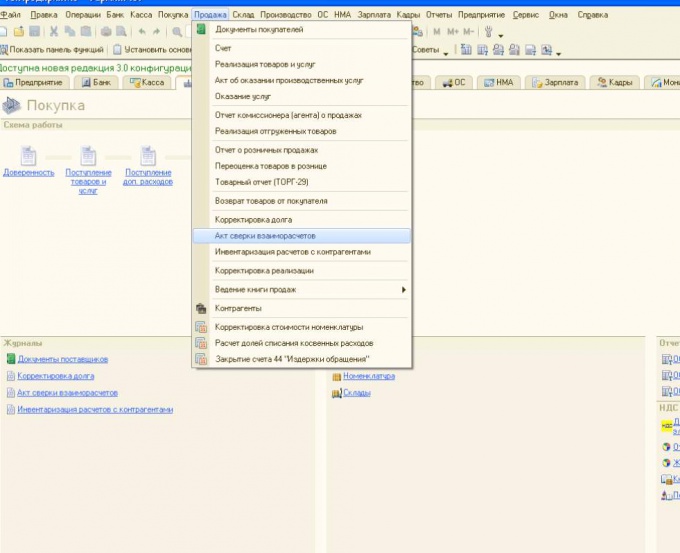Click the magnifier Search toolbar icon

pos(177,31)
